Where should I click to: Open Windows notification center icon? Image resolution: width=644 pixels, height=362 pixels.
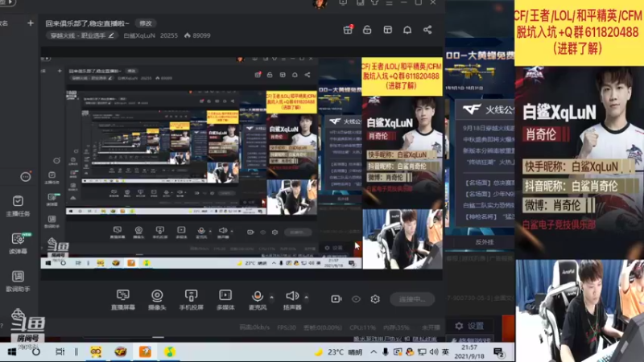(x=498, y=352)
